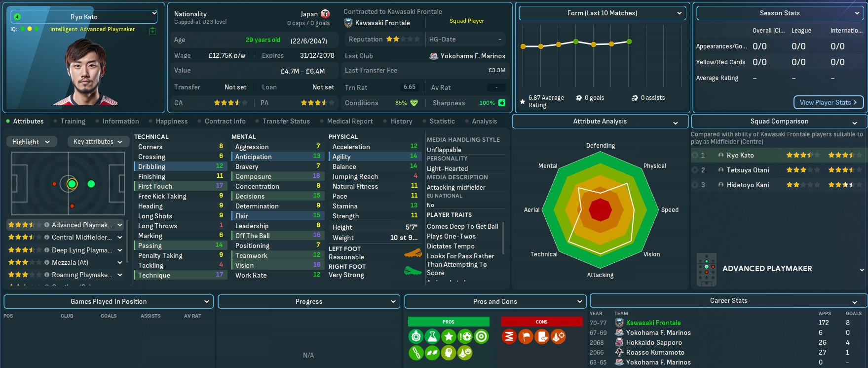The width and height of the screenshot is (868, 368).
Task: Click the star icon under Pros
Action: (449, 336)
